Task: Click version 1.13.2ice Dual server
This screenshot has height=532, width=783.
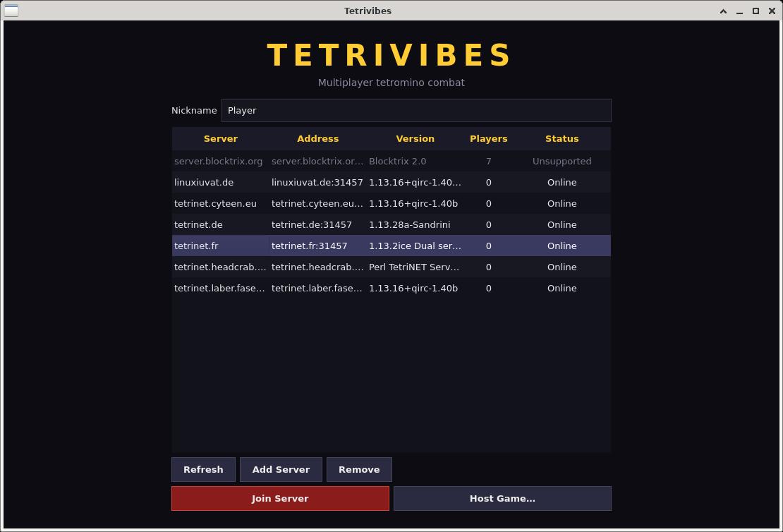Action: pos(415,246)
